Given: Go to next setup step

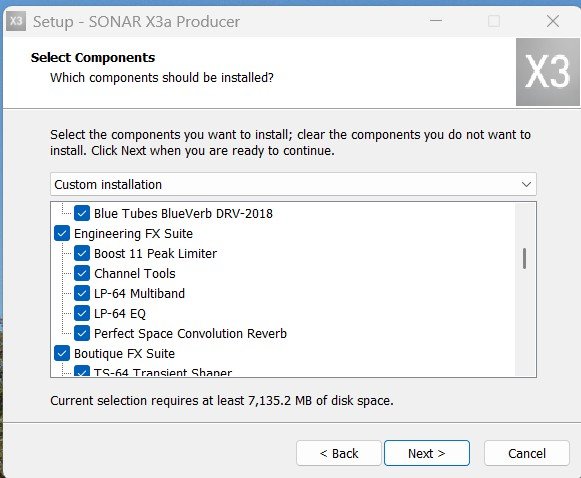Looking at the screenshot, I should tap(427, 453).
